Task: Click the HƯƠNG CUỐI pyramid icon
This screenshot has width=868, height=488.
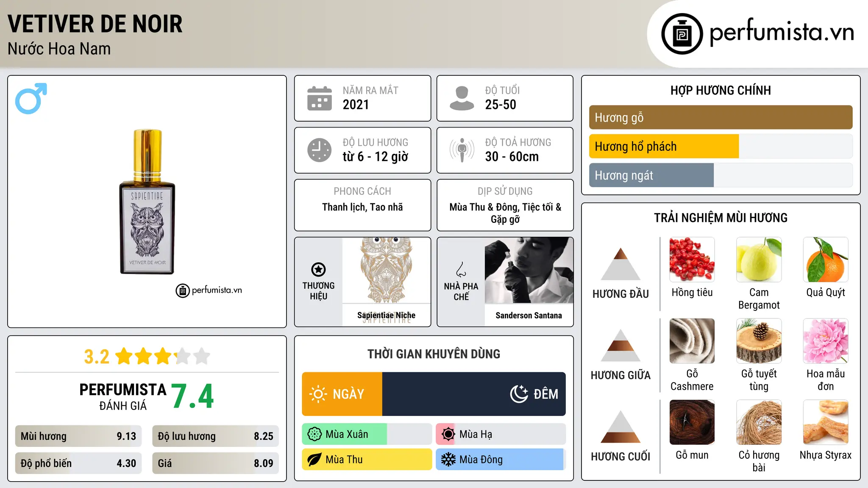Action: pyautogui.click(x=620, y=426)
